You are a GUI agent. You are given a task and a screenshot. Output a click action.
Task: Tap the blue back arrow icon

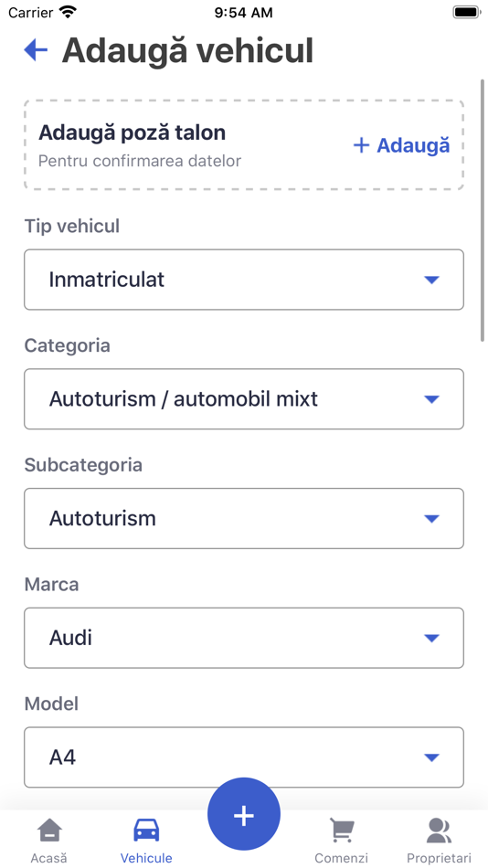(36, 50)
